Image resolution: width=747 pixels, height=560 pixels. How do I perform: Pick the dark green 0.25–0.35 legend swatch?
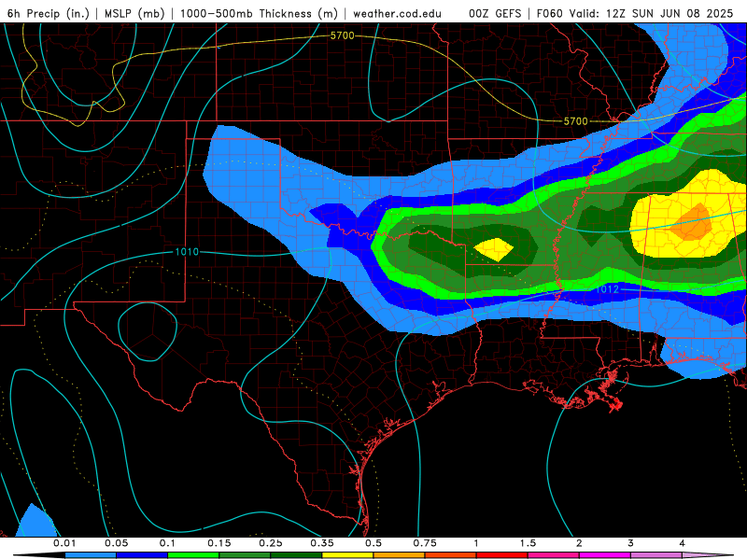[x=296, y=555]
